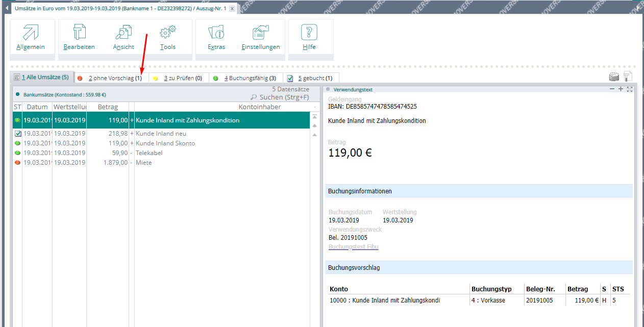Expand Verwendungstext panel with plus button
Screen dimensions: 644x327
[x=621, y=89]
